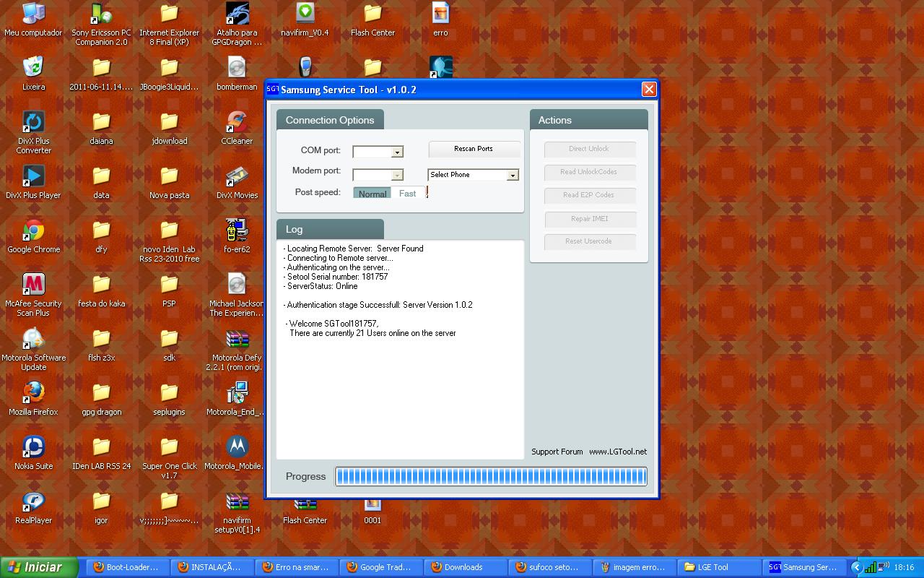Open the CCleaner desktop icon

(237, 128)
